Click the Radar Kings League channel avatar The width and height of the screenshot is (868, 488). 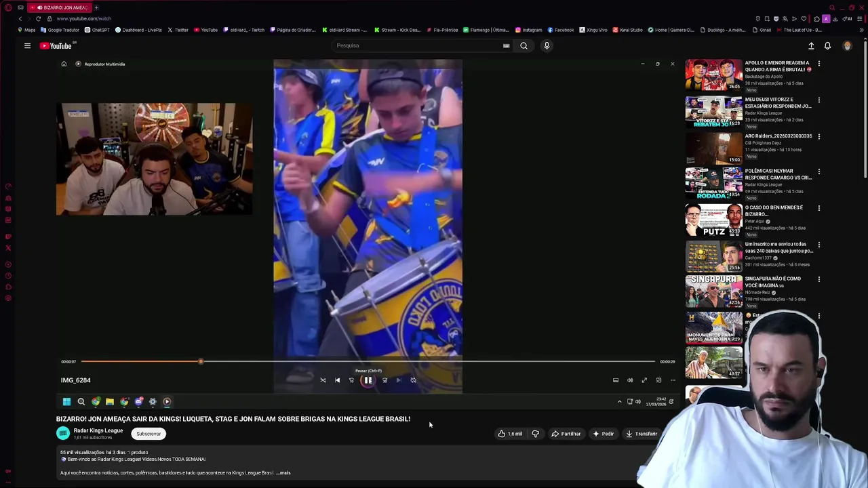pos(63,433)
